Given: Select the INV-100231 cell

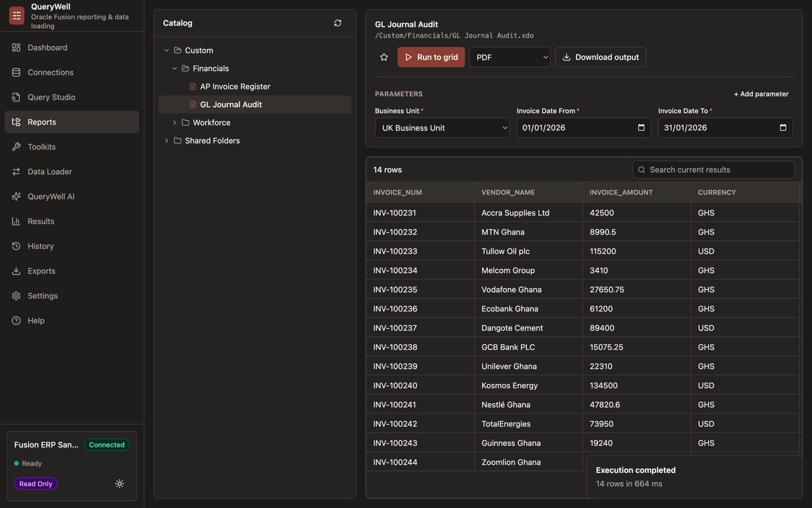Looking at the screenshot, I should point(420,213).
